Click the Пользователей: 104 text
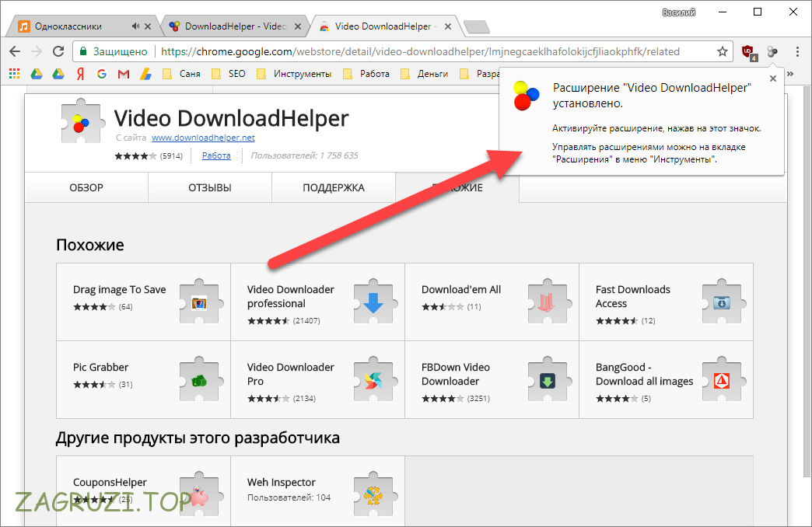Image resolution: width=812 pixels, height=527 pixels. tap(289, 497)
